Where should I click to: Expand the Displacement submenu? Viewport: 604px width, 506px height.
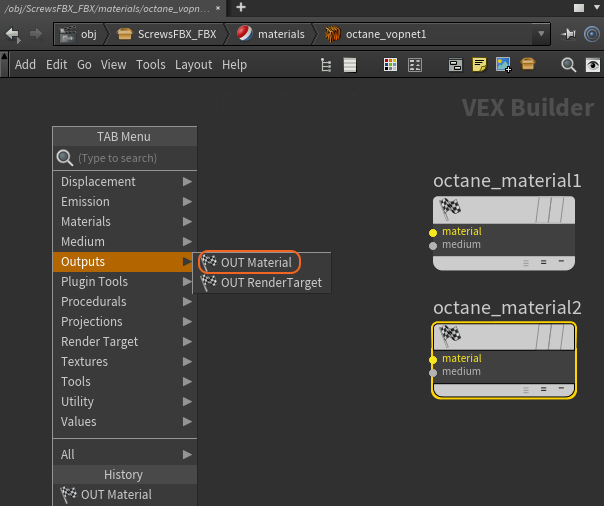125,181
